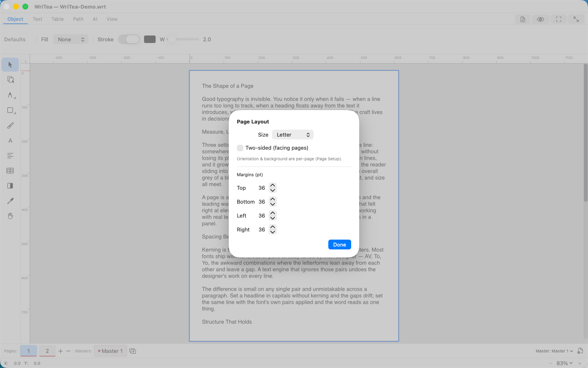Viewport: 588px width, 368px height.
Task: Toggle Two-sided (facing pages) checkbox
Action: click(240, 148)
